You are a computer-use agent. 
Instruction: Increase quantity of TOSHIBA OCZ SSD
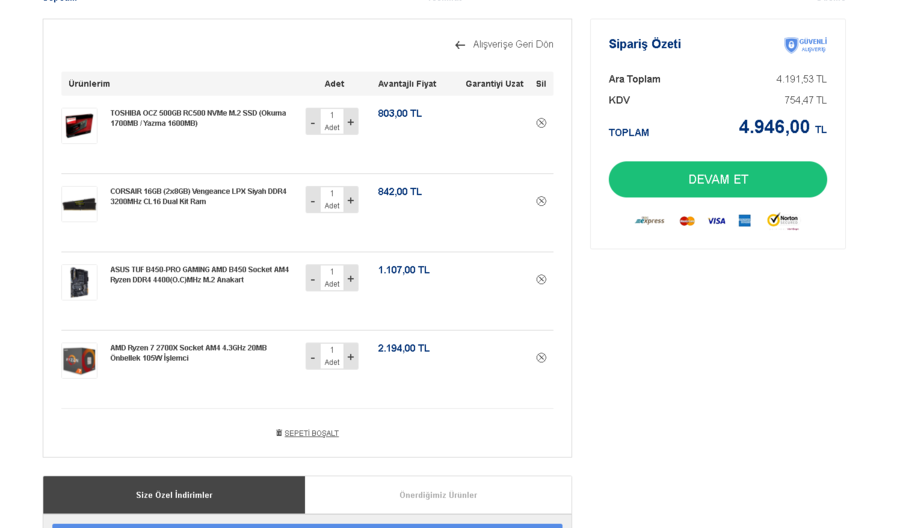[351, 122]
